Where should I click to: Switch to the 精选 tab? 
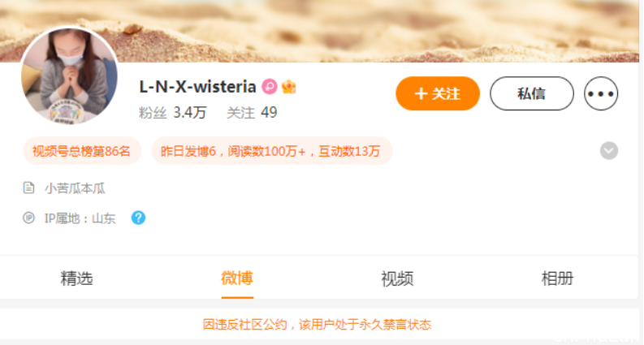(x=77, y=278)
